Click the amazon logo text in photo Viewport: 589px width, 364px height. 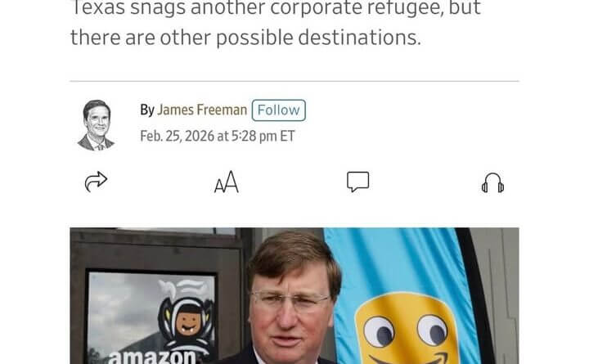coord(152,357)
